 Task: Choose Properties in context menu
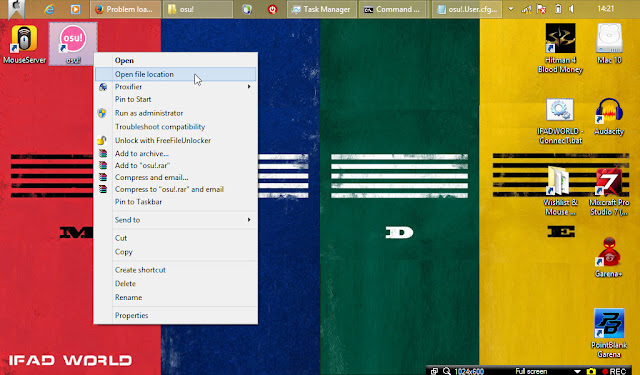coord(176,315)
